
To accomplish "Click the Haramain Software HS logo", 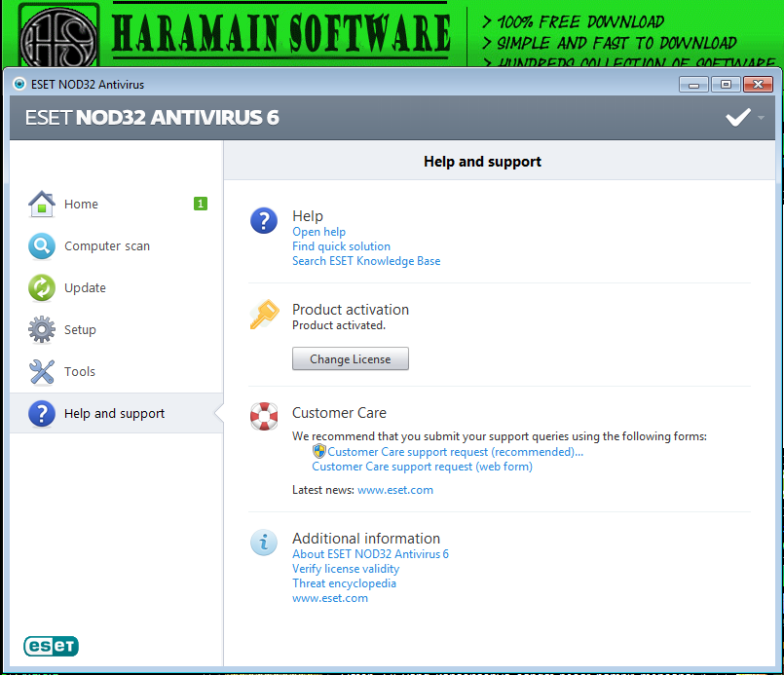I will pyautogui.click(x=59, y=36).
